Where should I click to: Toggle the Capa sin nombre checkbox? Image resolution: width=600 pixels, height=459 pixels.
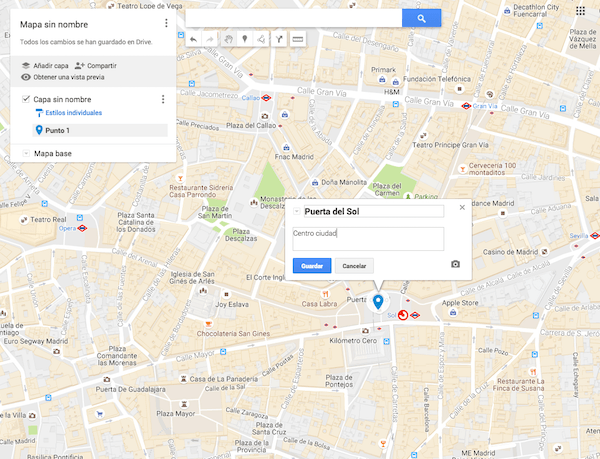tap(26, 99)
